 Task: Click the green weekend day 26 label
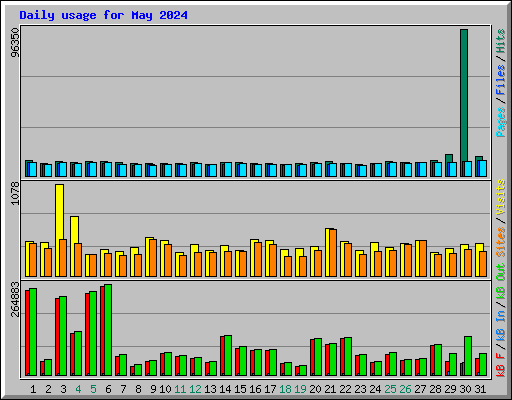coord(405,389)
